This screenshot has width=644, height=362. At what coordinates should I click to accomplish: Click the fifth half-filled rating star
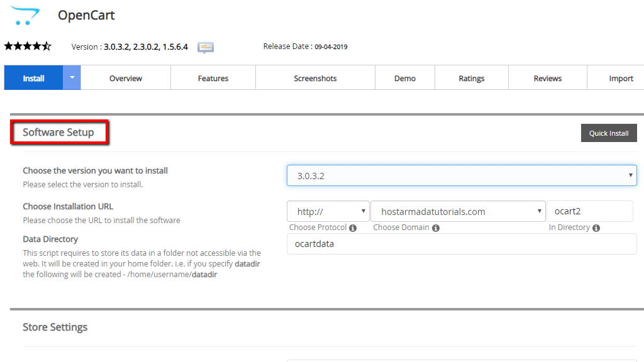tap(48, 45)
